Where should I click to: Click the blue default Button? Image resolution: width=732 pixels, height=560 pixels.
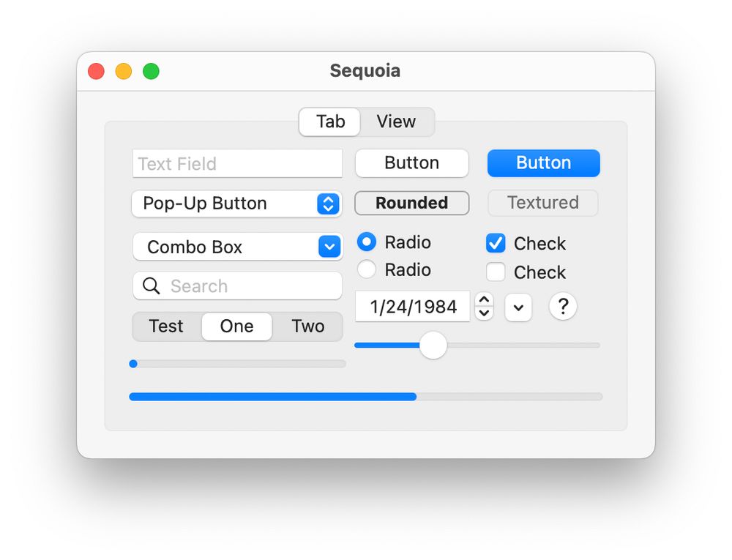tap(543, 163)
